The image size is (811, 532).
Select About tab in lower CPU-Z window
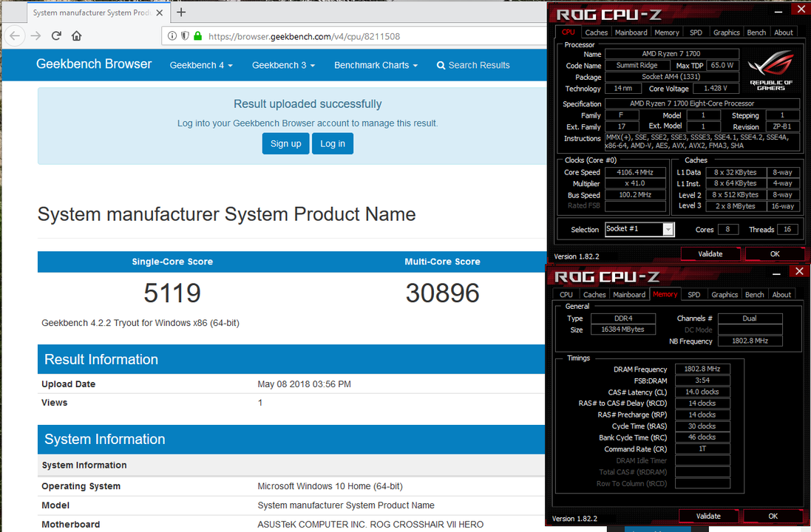point(781,294)
